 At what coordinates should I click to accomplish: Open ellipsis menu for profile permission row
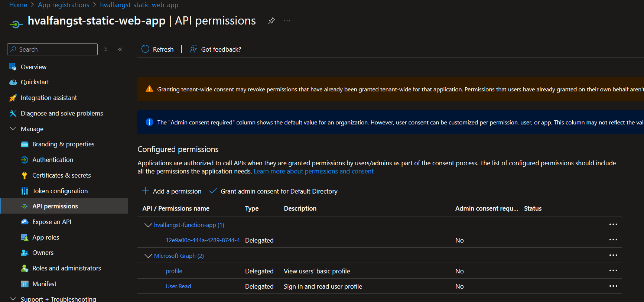tap(613, 270)
